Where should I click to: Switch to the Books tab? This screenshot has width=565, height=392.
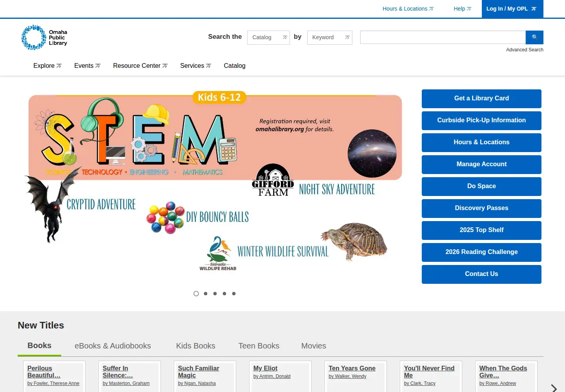[x=39, y=345]
